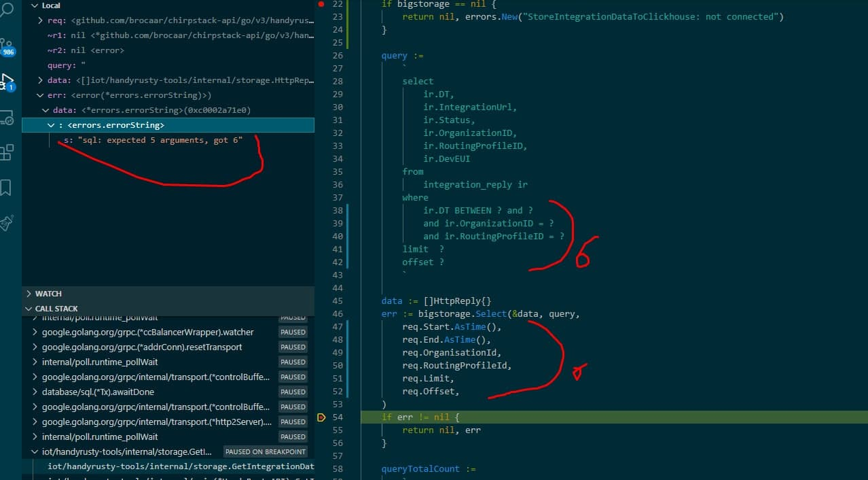The width and height of the screenshot is (868, 480).
Task: Open the Remote Explorer icon
Action: click(6, 118)
